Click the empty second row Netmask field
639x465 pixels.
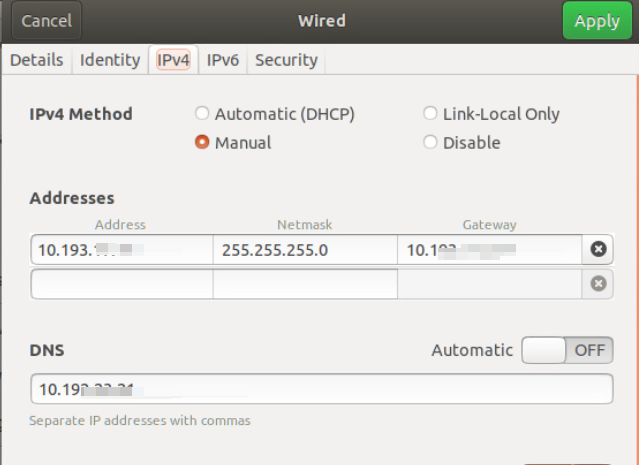point(305,284)
